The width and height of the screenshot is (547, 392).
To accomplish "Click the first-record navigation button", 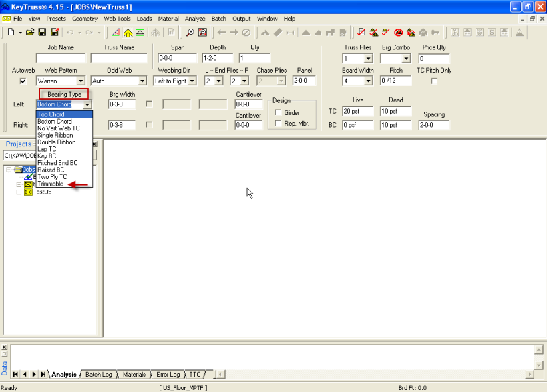I will [15, 374].
